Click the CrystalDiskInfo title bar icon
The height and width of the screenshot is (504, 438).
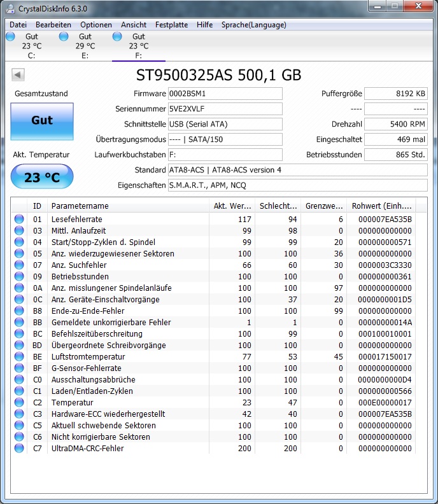coord(10,9)
